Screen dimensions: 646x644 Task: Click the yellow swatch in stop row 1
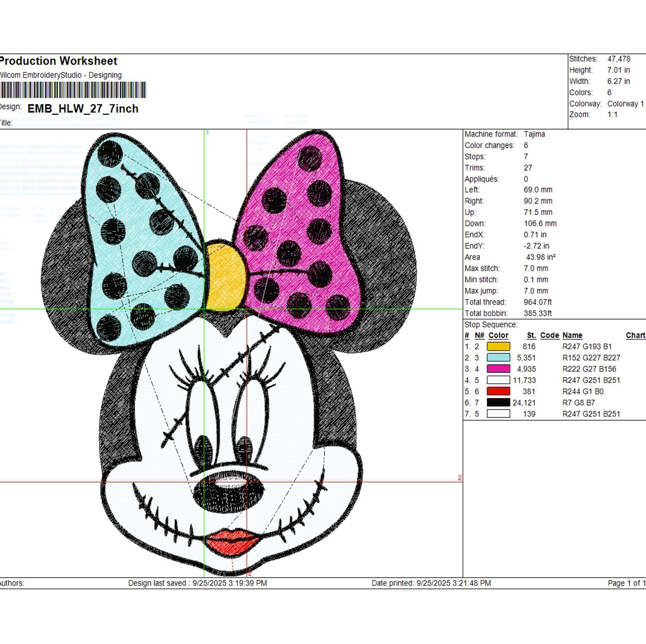(x=498, y=346)
